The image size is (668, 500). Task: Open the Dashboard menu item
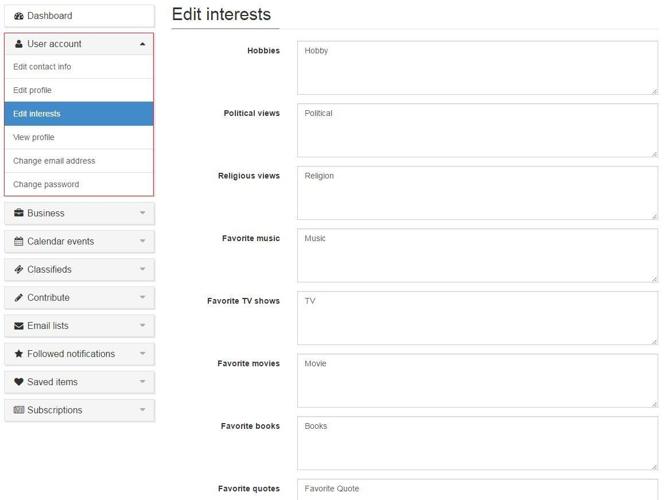tap(79, 16)
